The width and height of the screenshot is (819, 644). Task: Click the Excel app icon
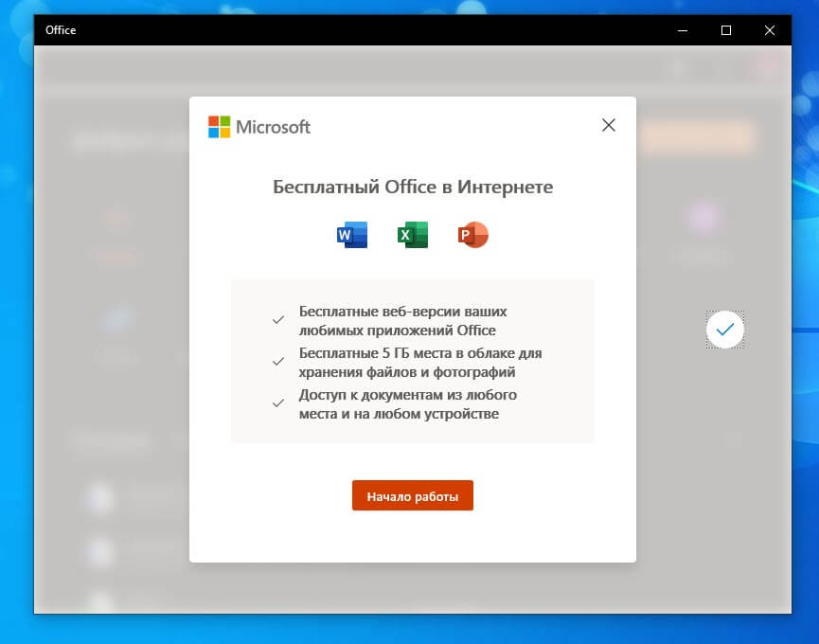pos(413,234)
